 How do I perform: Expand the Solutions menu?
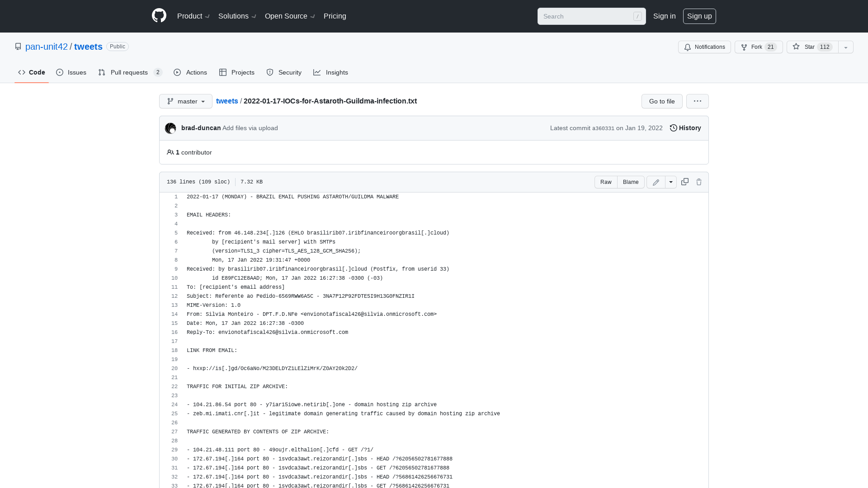coord(237,16)
